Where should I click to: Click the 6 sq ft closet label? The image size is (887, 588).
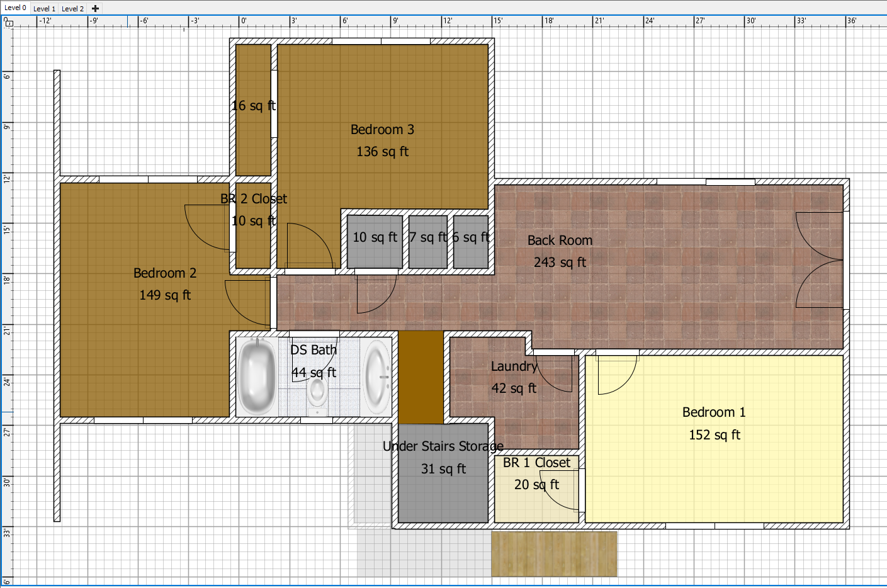click(x=471, y=237)
